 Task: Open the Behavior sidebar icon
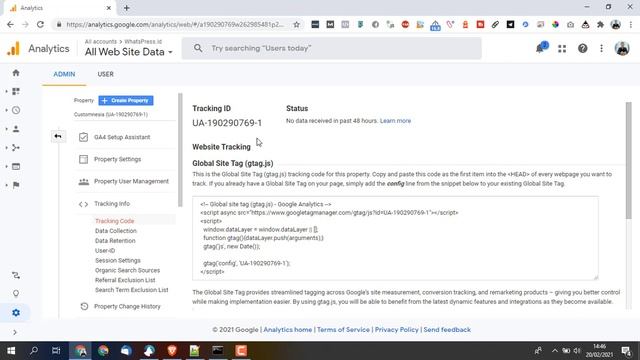(x=16, y=167)
